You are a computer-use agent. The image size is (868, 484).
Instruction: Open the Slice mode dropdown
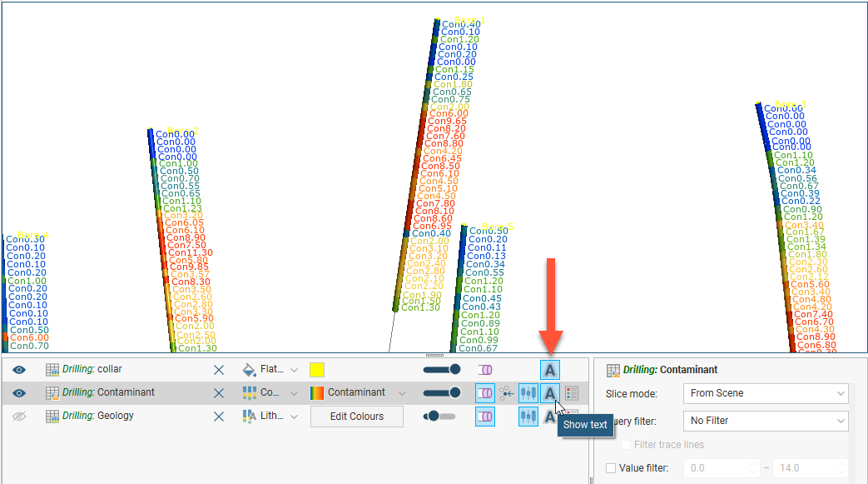pos(765,393)
